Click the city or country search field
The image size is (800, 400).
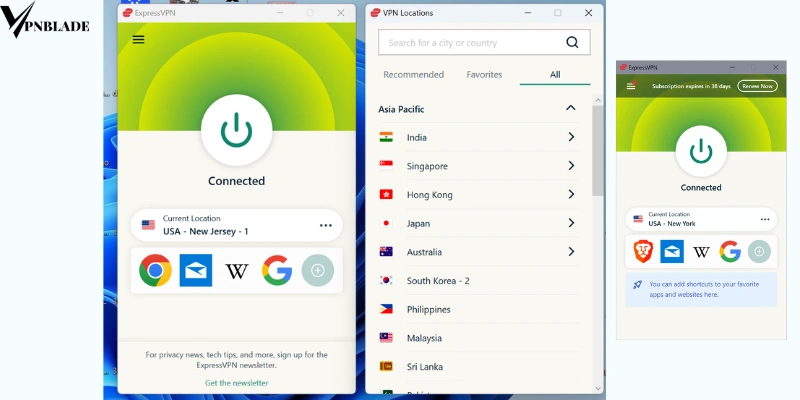[x=484, y=42]
